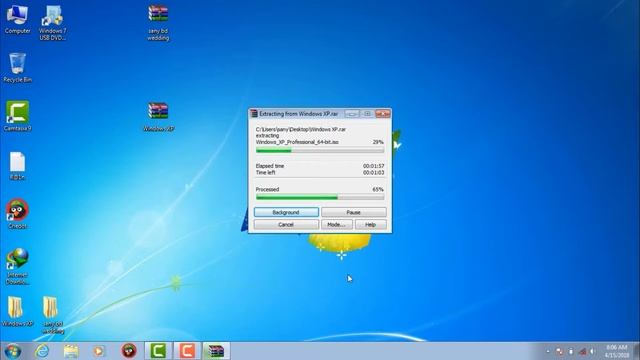Select the Chedot browser desktop shortcut
Screen dimensions: 640x360
tap(17, 214)
